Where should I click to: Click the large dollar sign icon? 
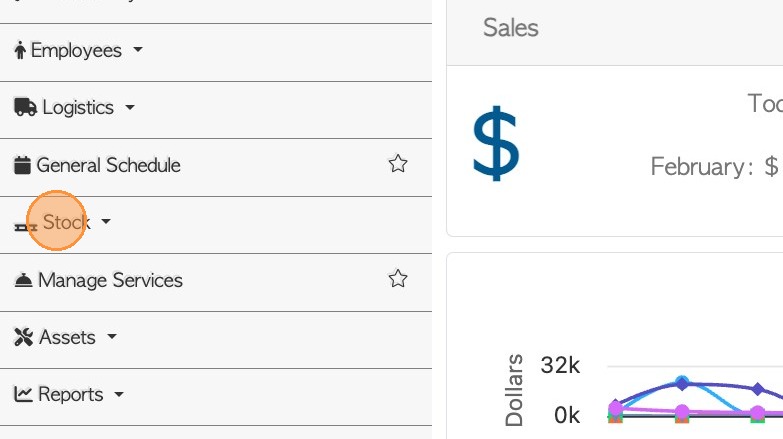[x=495, y=144]
